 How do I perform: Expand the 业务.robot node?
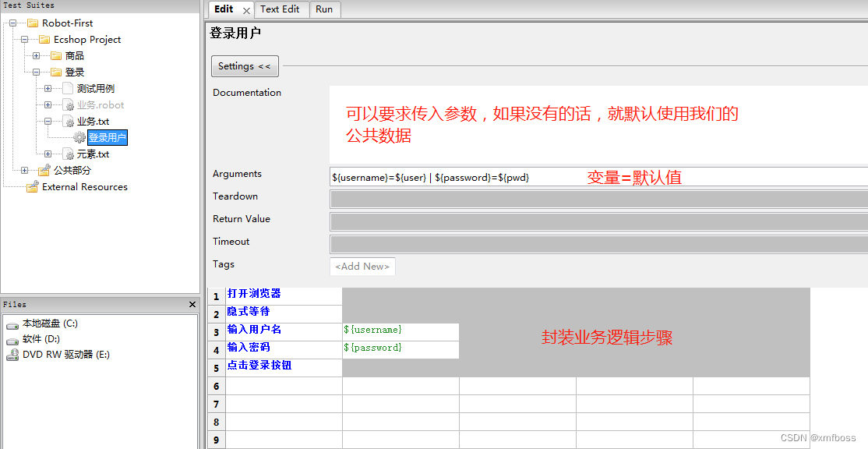[48, 105]
